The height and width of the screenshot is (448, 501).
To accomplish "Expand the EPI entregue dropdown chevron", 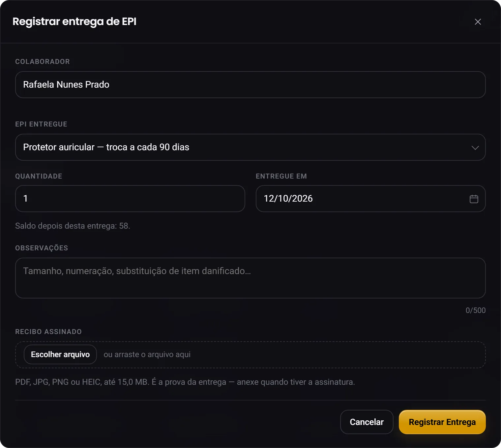I will click(x=475, y=148).
